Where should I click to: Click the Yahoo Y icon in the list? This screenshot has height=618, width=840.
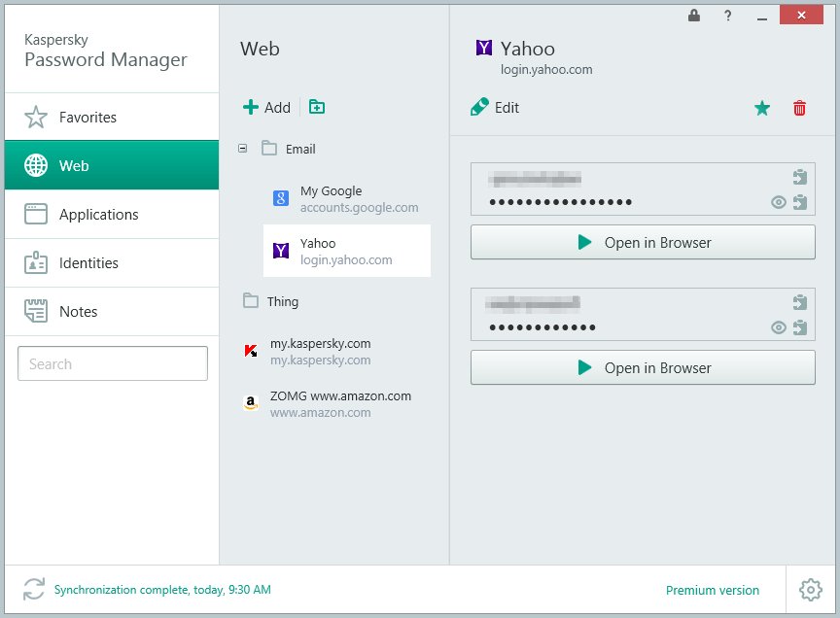(281, 250)
